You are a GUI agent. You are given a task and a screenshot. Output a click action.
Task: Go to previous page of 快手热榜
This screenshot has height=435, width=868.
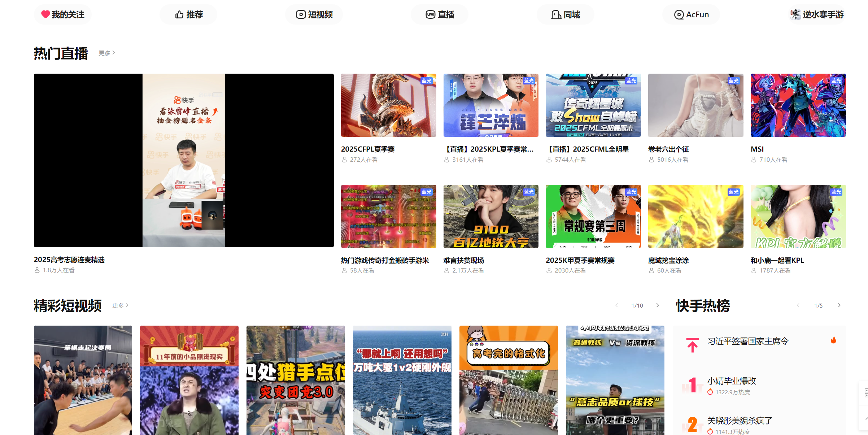tap(798, 305)
